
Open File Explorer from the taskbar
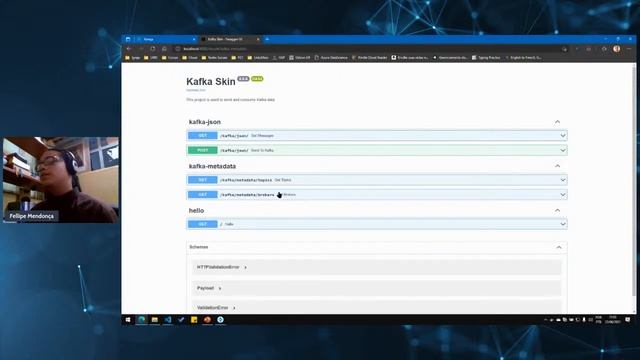tap(155, 320)
